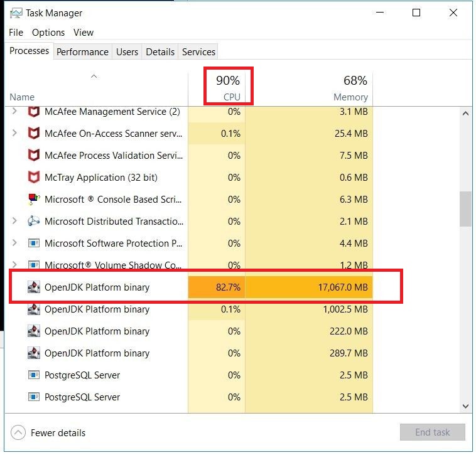Open the Options menu
The height and width of the screenshot is (455, 476).
click(48, 33)
